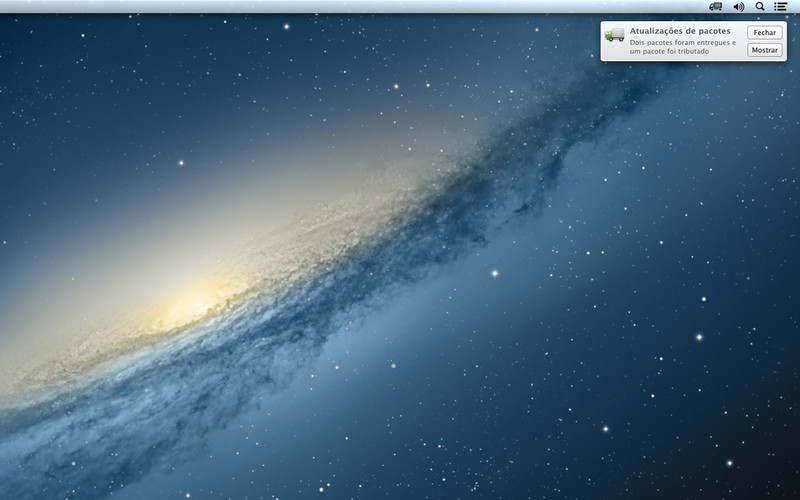Open Spotlight search magnifier icon
This screenshot has width=800, height=500.
pos(760,7)
